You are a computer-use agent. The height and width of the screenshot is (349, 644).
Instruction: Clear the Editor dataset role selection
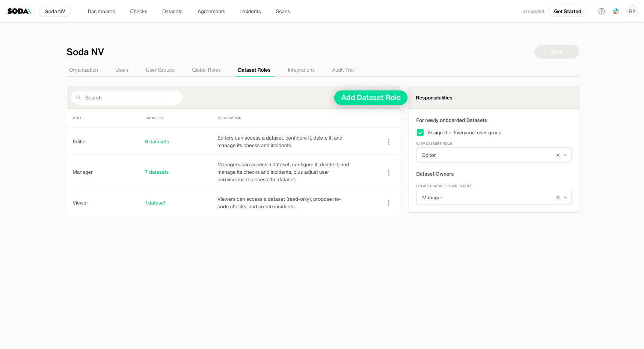point(558,155)
